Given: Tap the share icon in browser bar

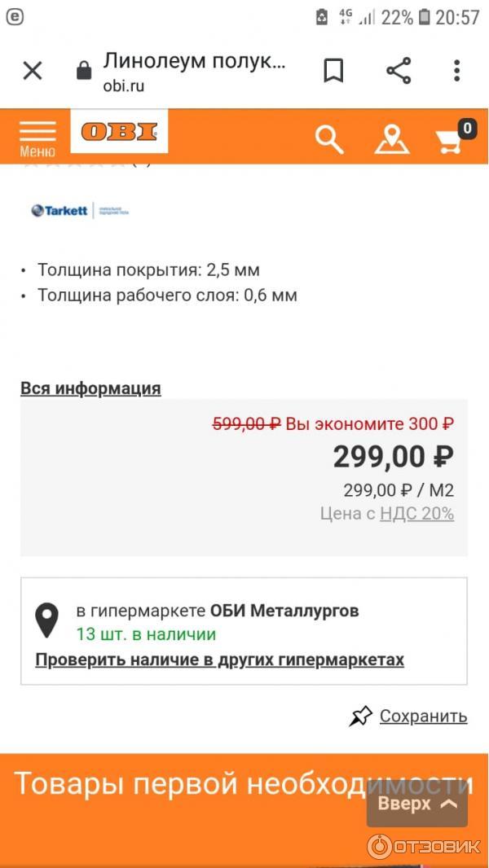Looking at the screenshot, I should pos(399,71).
